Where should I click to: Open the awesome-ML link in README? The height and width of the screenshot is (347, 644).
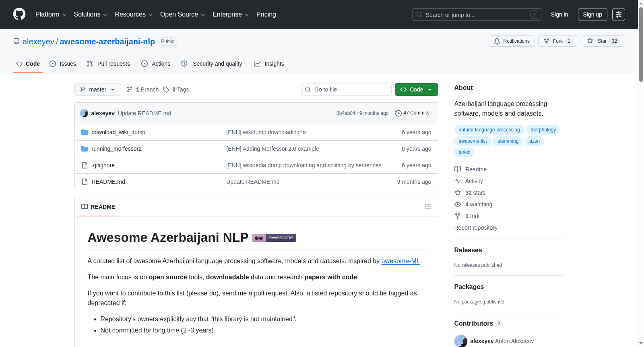click(400, 261)
